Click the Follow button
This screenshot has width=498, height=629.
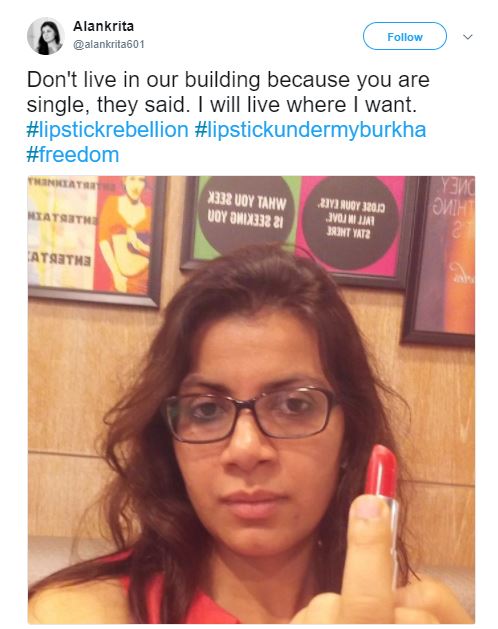click(404, 37)
